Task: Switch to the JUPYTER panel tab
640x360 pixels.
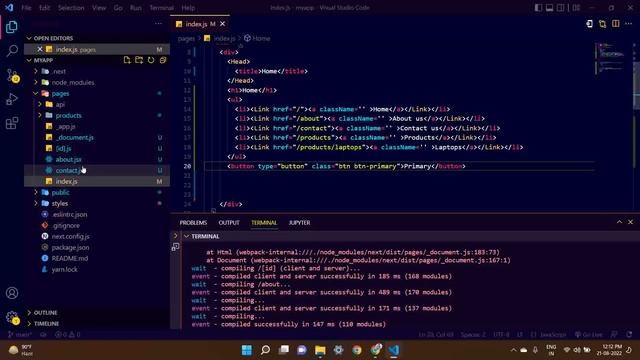Action: click(299, 222)
